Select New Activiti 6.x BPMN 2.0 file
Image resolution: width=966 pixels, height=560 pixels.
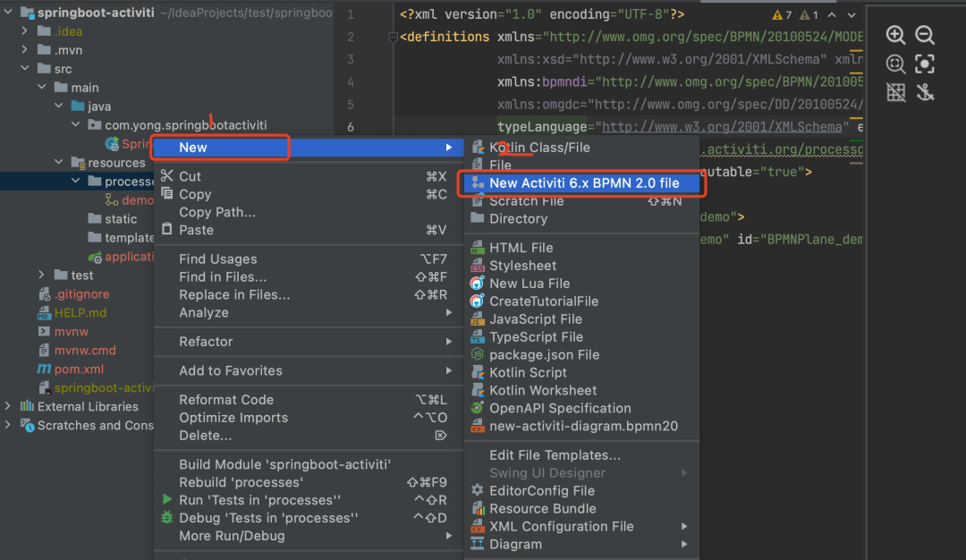pyautogui.click(x=581, y=183)
